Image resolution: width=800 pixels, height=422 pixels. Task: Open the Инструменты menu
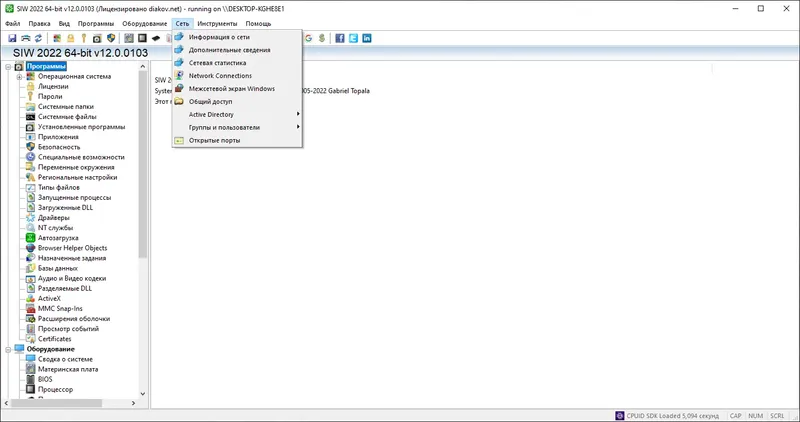coord(217,23)
